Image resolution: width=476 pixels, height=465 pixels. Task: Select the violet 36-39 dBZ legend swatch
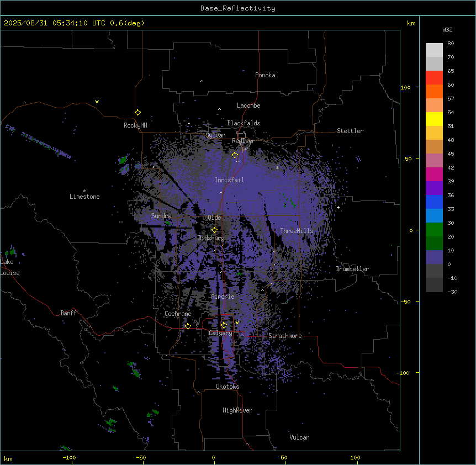point(434,188)
